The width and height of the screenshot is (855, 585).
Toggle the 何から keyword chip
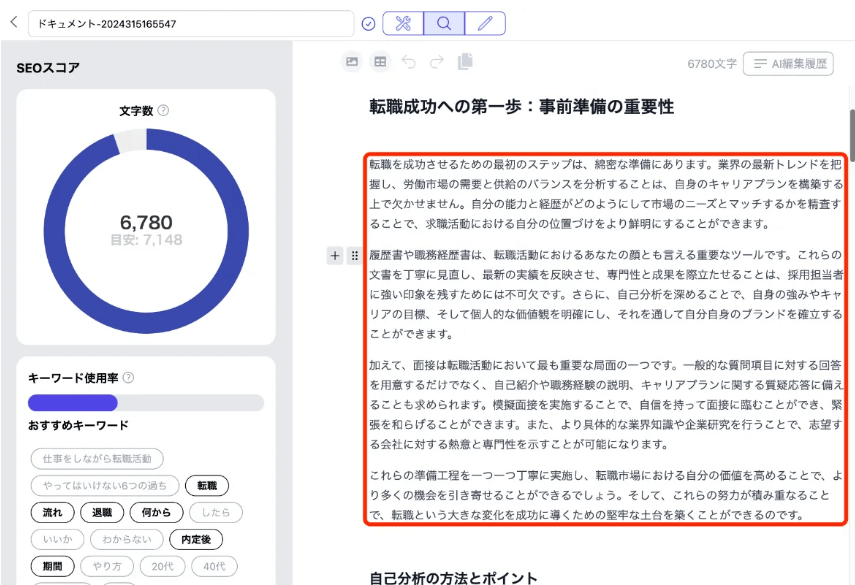tap(156, 512)
